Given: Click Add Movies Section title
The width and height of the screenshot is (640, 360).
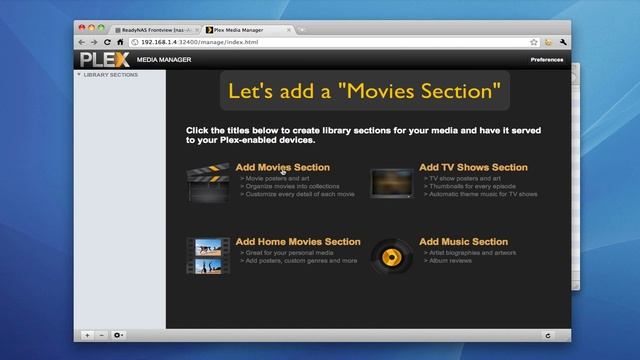Looking at the screenshot, I should coord(282,167).
